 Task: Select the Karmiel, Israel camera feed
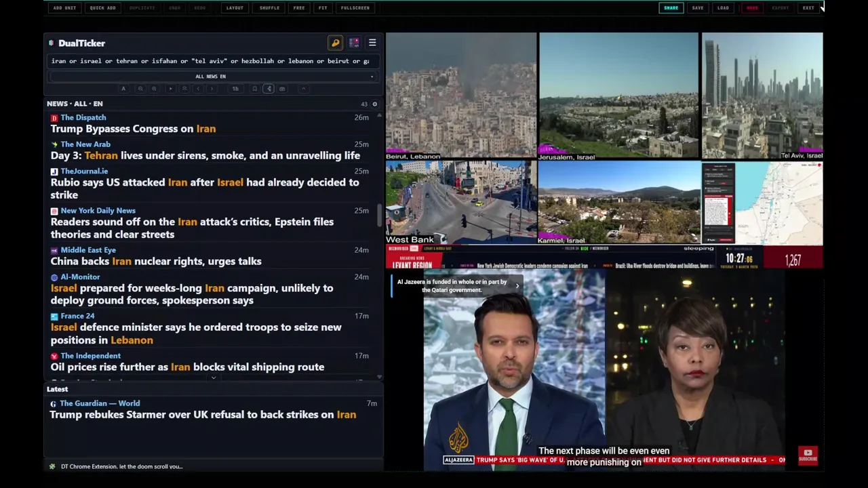[618, 202]
